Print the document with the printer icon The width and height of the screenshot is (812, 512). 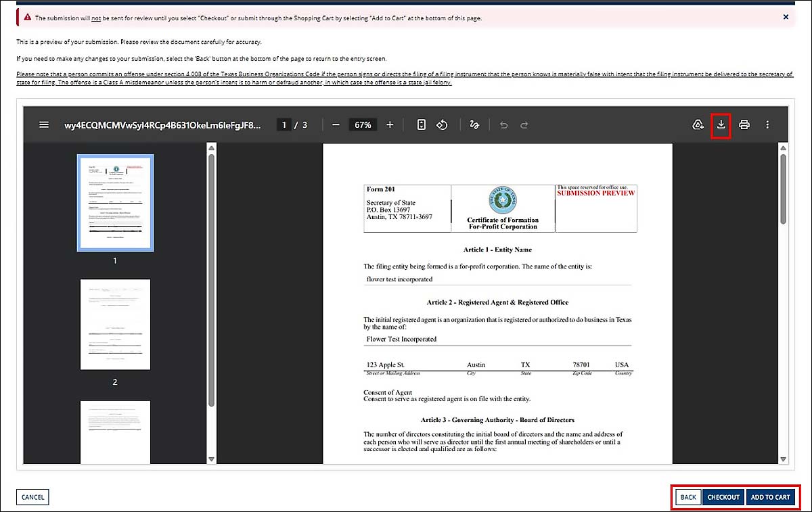tap(744, 125)
